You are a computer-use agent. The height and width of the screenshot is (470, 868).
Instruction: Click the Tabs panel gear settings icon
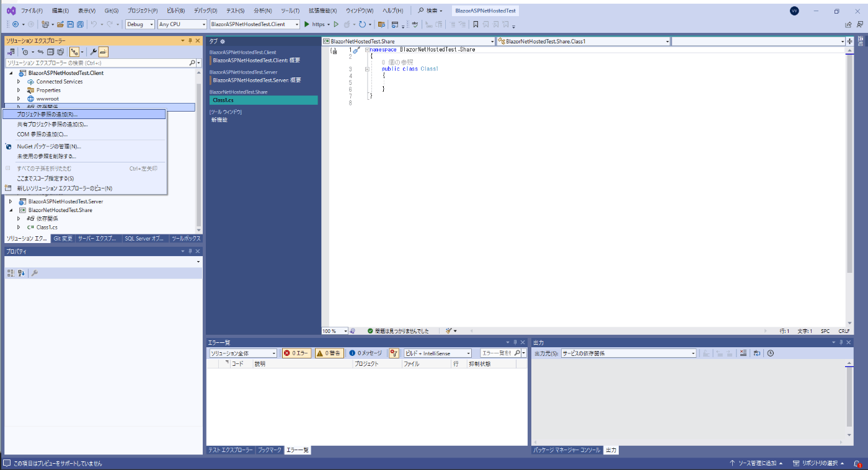coord(223,41)
